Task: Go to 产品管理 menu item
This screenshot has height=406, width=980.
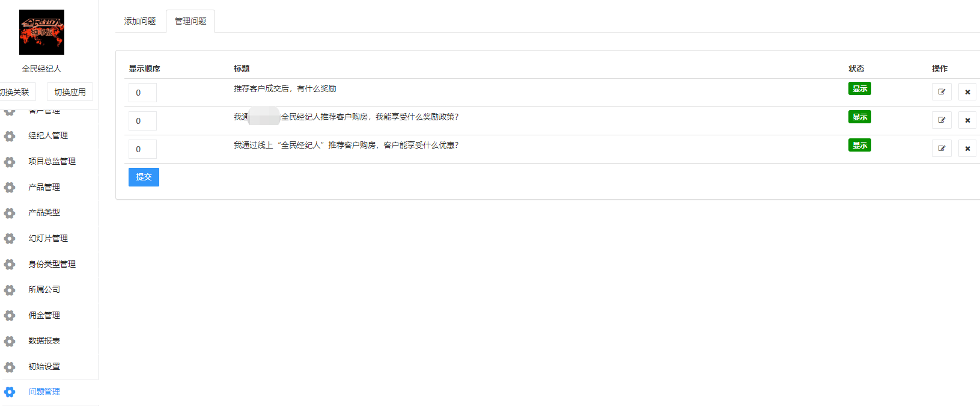Action: (44, 187)
